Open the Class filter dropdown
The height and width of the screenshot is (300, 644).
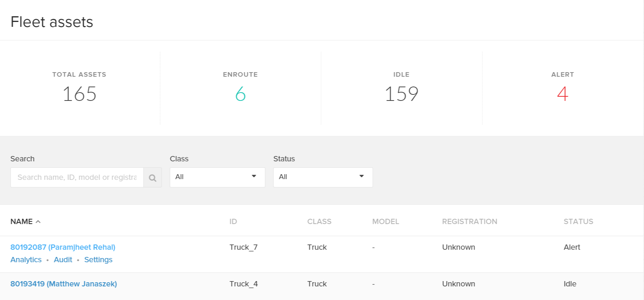pyautogui.click(x=217, y=177)
